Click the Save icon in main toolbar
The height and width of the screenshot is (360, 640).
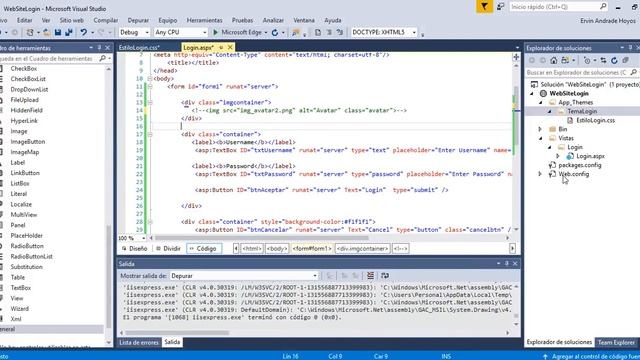[58, 32]
